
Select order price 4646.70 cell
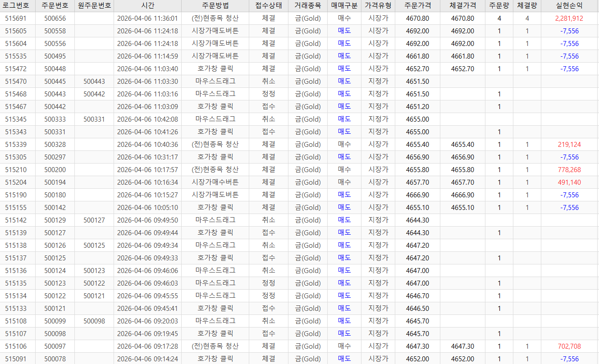click(417, 296)
